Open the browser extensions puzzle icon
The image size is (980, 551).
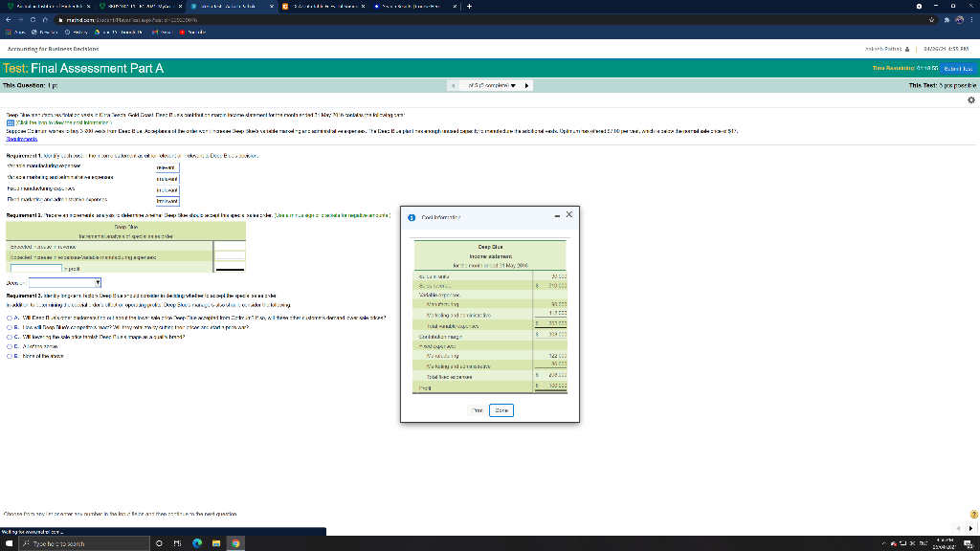click(947, 20)
